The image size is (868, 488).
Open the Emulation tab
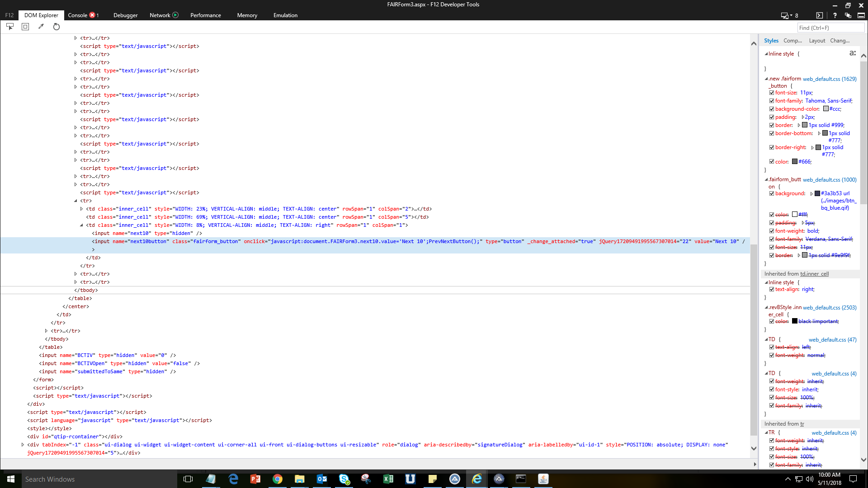click(285, 15)
